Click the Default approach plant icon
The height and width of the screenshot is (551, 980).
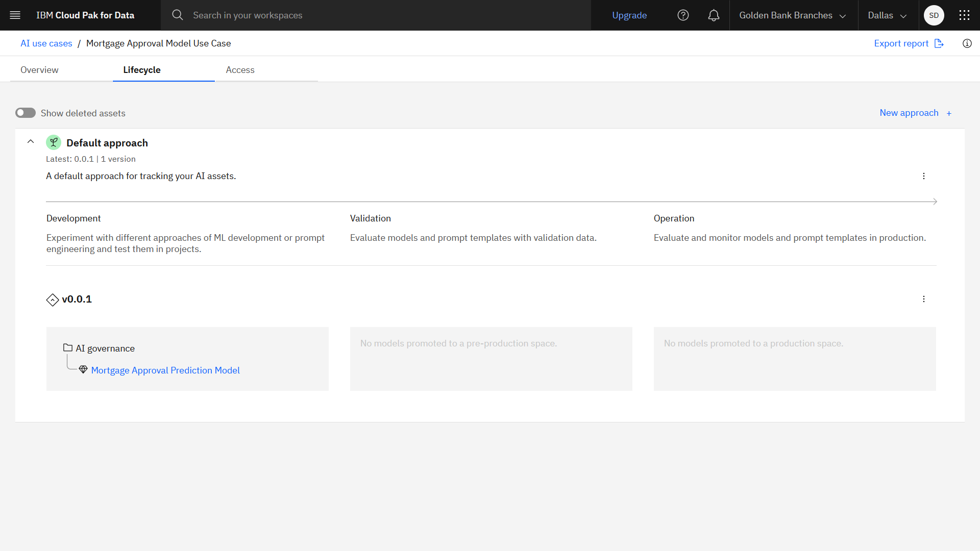click(x=54, y=142)
